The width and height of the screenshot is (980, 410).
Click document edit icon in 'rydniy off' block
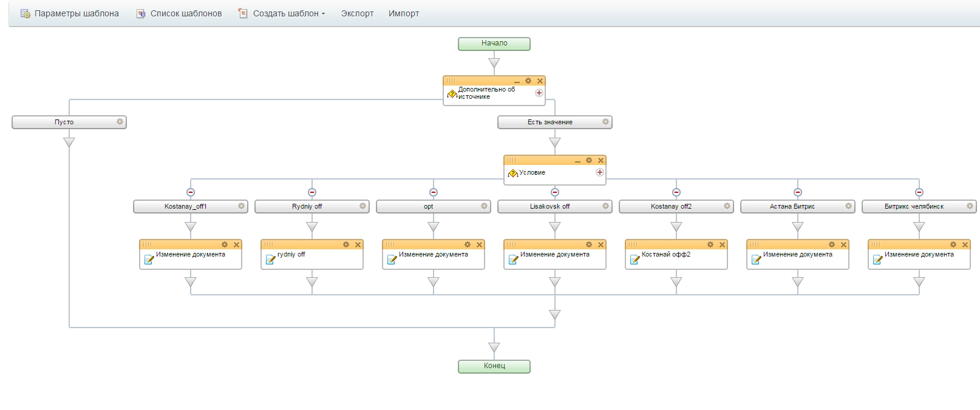[x=271, y=260]
